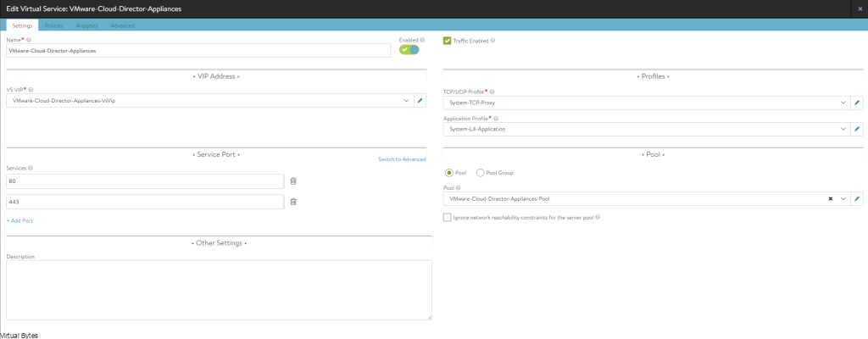The image size is (868, 339).
Task: Switch to the Analytics tab
Action: (87, 25)
